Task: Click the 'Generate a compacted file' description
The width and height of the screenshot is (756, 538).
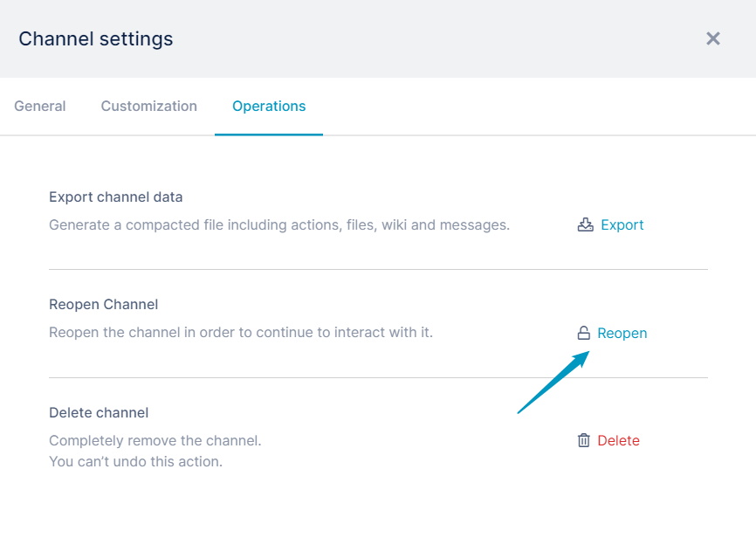Action: point(279,224)
